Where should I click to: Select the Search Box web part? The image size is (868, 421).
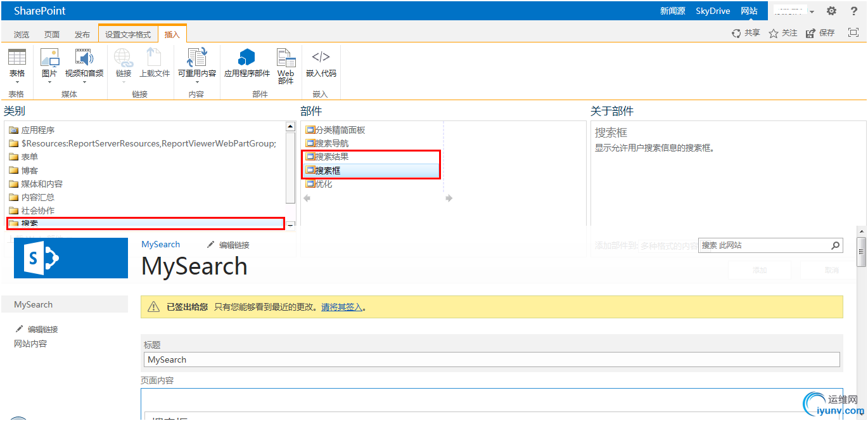pos(371,171)
